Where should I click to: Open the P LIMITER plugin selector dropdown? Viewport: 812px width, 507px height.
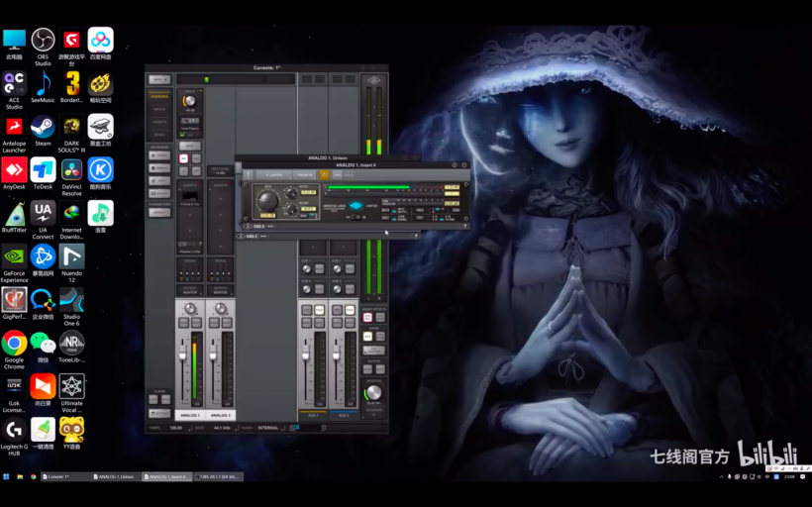click(274, 175)
